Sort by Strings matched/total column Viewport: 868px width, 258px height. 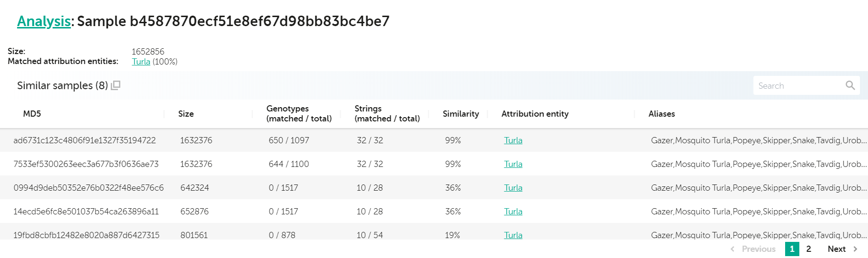tap(387, 114)
